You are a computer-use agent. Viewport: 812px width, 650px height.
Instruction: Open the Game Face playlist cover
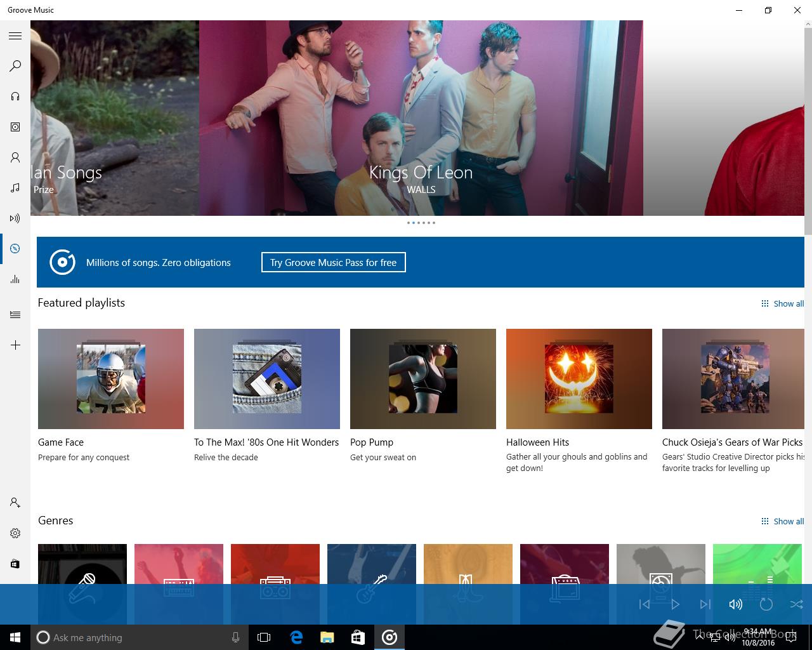click(x=111, y=379)
